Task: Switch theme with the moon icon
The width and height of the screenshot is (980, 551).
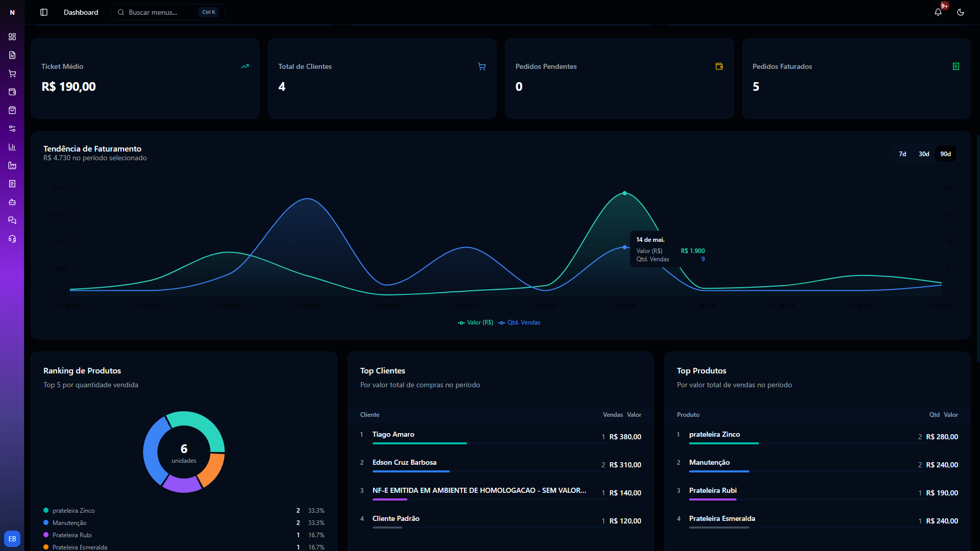Action: pyautogui.click(x=961, y=12)
